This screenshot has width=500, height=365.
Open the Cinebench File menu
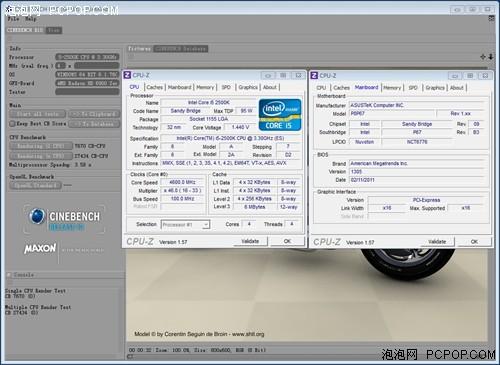[x=13, y=19]
